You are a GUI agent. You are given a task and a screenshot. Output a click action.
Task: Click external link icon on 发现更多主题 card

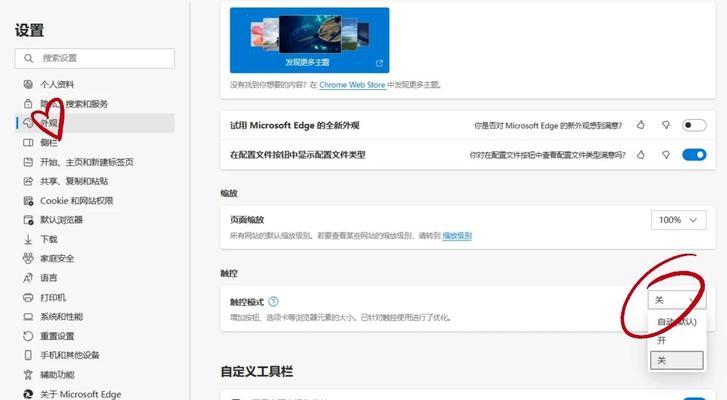379,63
